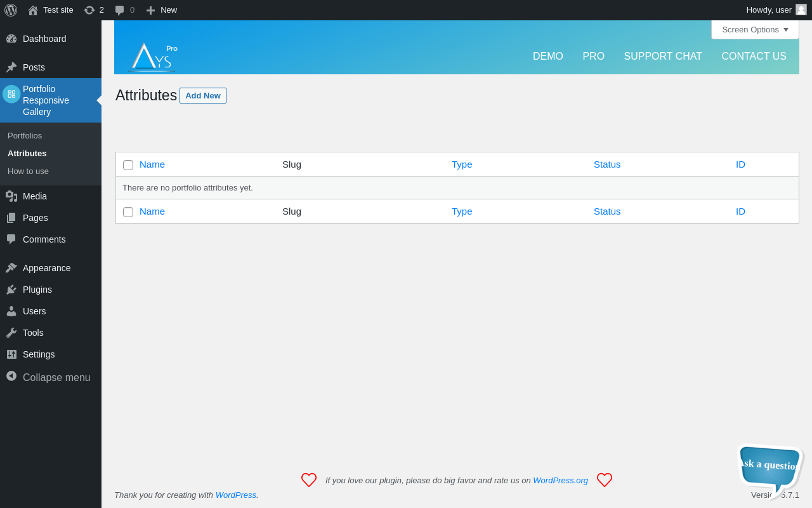Click the Settings menu label
Image resolution: width=812 pixels, height=508 pixels.
click(39, 354)
